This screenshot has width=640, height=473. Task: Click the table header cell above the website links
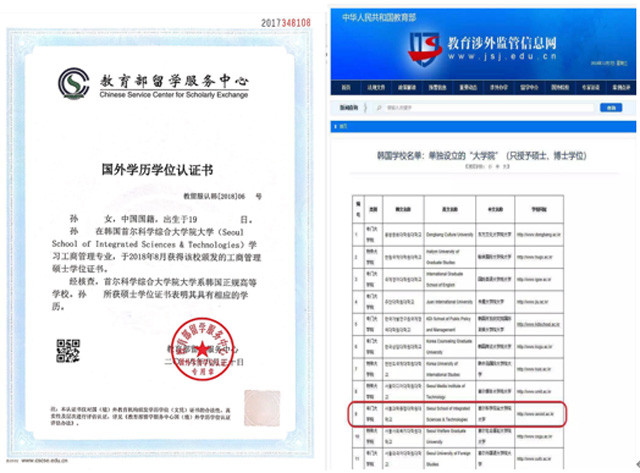(x=539, y=209)
